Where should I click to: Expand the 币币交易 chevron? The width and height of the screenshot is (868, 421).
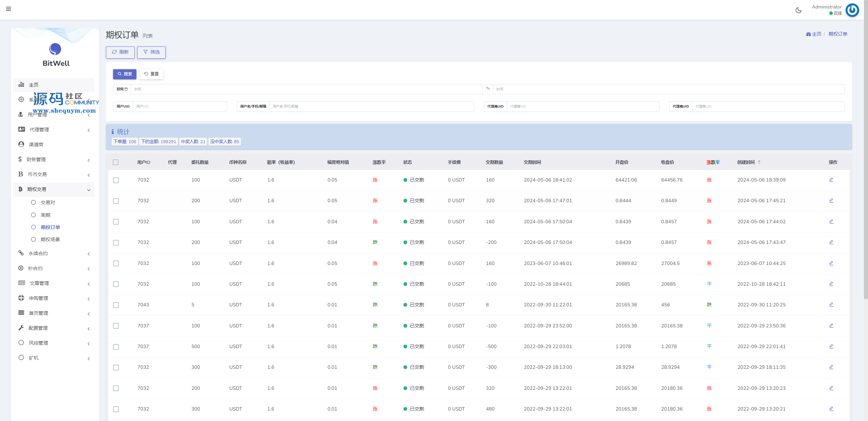coord(89,175)
